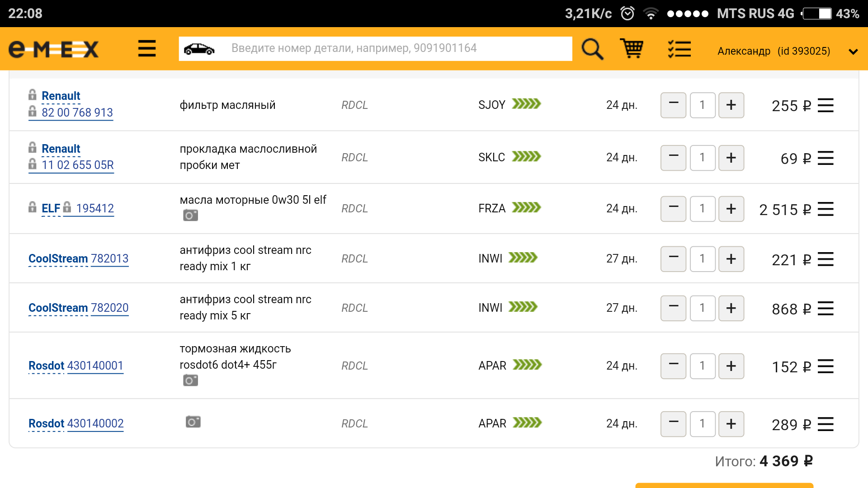868x488 pixels.
Task: Select the car icon in search bar
Action: [199, 49]
